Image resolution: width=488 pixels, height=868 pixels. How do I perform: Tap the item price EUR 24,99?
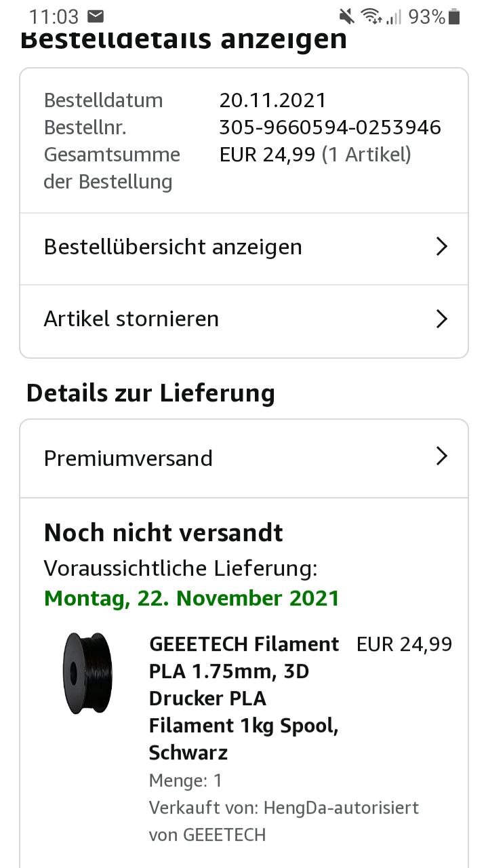pos(404,644)
